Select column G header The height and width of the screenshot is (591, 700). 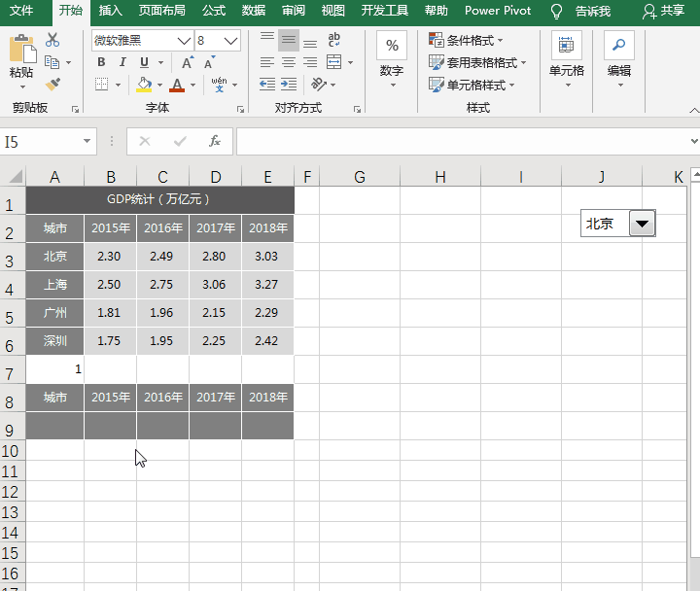360,177
